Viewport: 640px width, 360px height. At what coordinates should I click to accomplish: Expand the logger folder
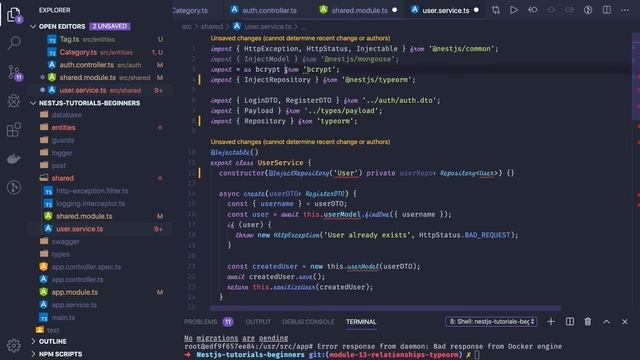point(62,153)
